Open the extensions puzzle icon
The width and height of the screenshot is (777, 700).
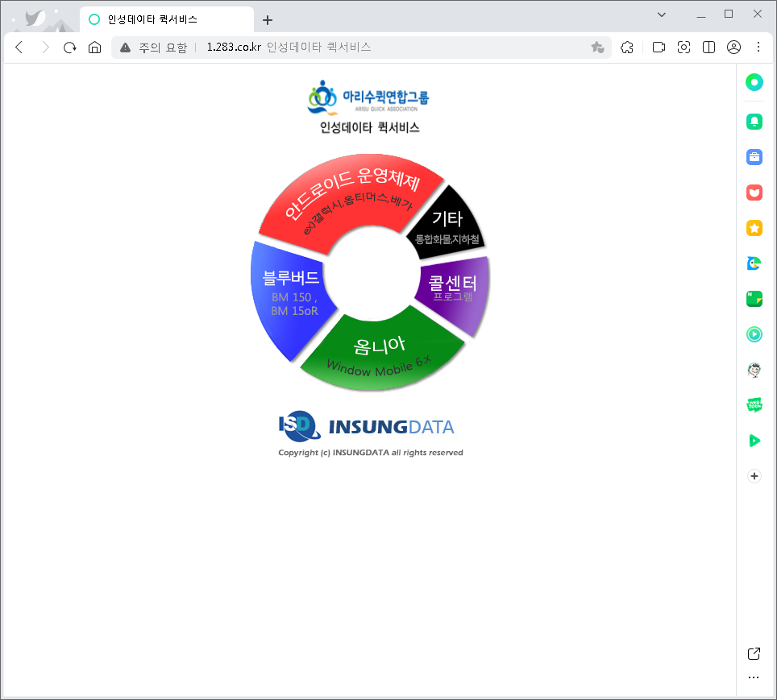627,48
